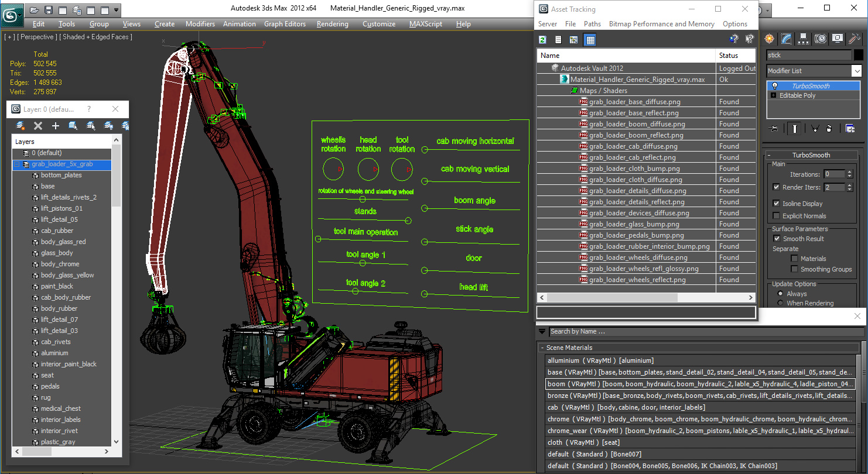Image resolution: width=868 pixels, height=474 pixels.
Task: Open the Hierarchy command panel tab
Action: (804, 39)
